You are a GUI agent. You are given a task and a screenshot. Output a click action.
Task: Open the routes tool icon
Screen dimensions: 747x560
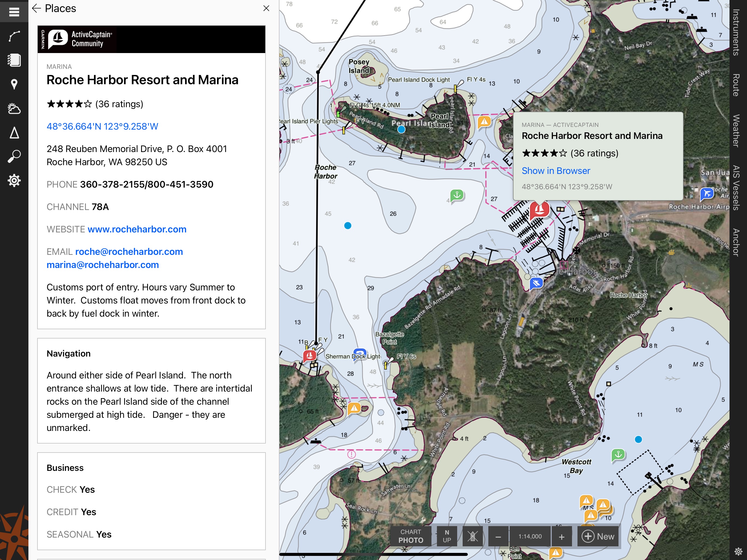(x=14, y=36)
